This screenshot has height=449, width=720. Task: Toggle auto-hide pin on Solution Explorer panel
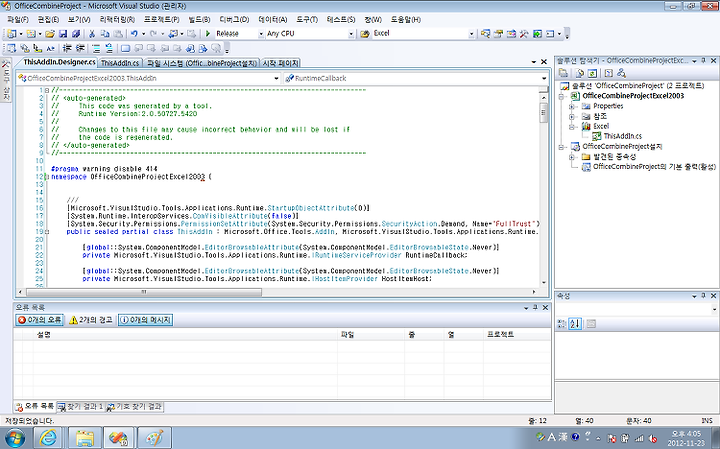(x=703, y=61)
